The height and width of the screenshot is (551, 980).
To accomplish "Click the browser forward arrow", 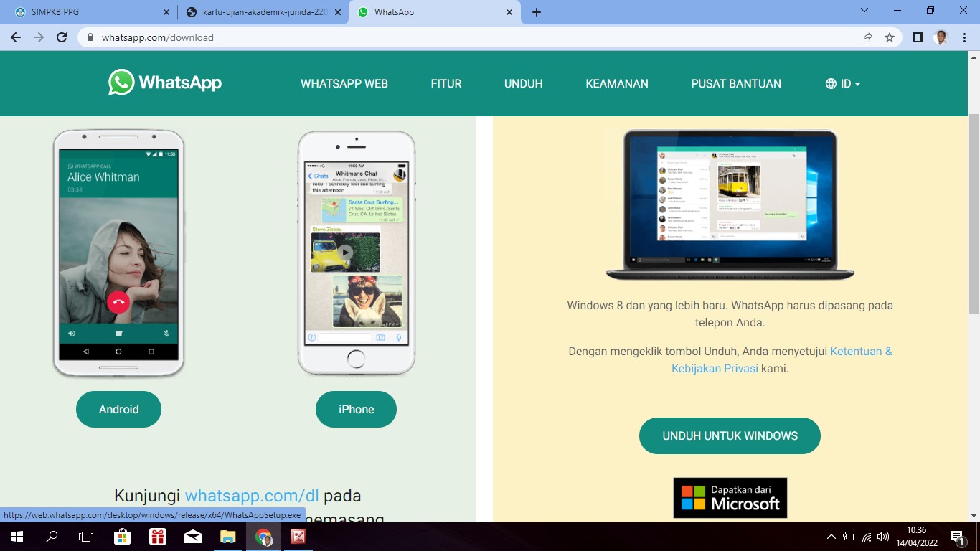I will pos(39,37).
